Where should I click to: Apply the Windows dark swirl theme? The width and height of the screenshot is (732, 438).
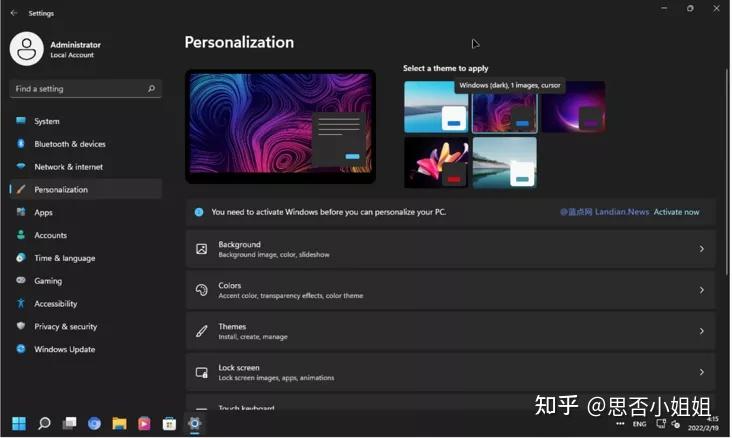pos(505,107)
